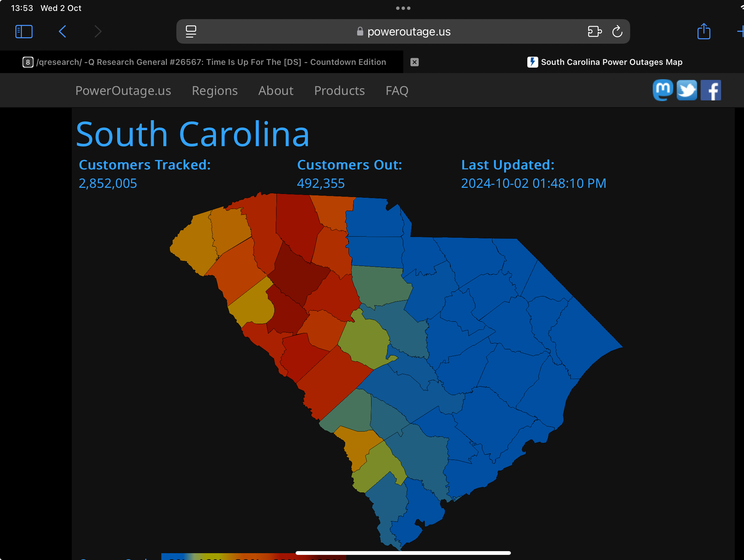Screen dimensions: 744x560
Task: Go back to the previous page
Action: pyautogui.click(x=62, y=31)
